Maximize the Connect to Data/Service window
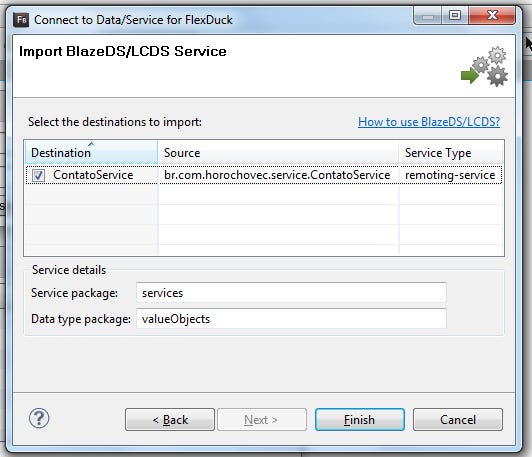 tap(455, 15)
